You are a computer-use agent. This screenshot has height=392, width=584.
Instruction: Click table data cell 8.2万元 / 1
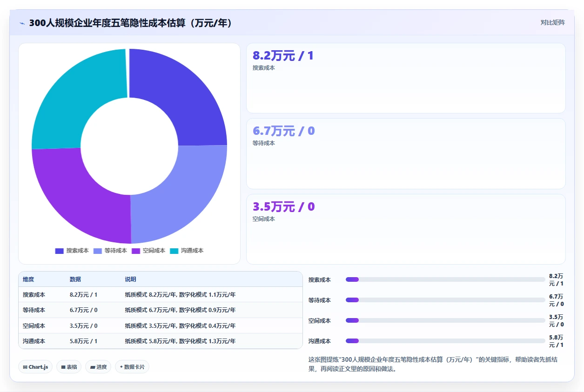(84, 295)
